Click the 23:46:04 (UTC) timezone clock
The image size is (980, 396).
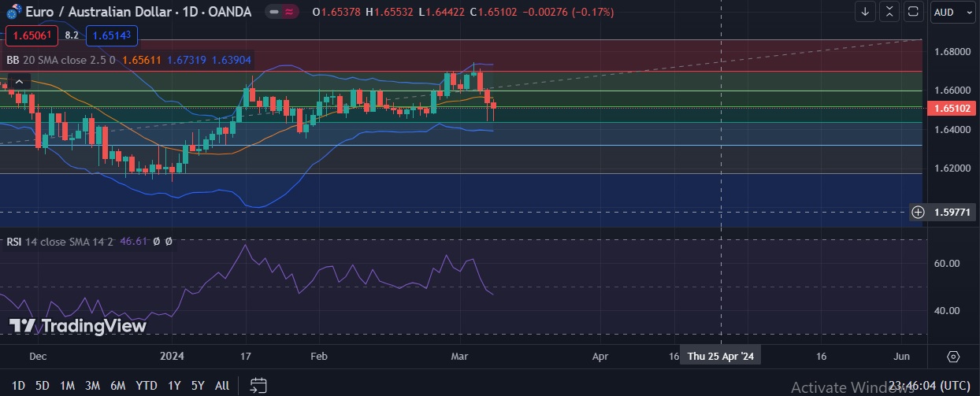pos(930,385)
